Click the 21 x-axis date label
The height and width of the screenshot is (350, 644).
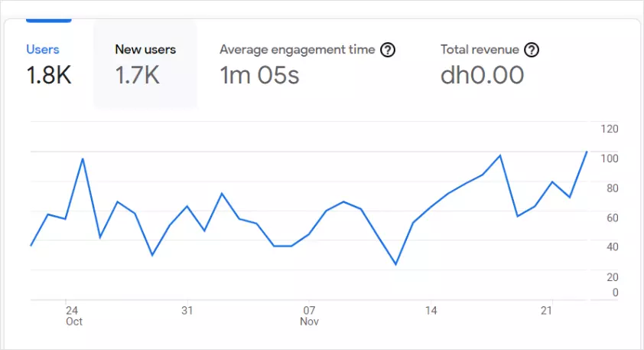[546, 311]
